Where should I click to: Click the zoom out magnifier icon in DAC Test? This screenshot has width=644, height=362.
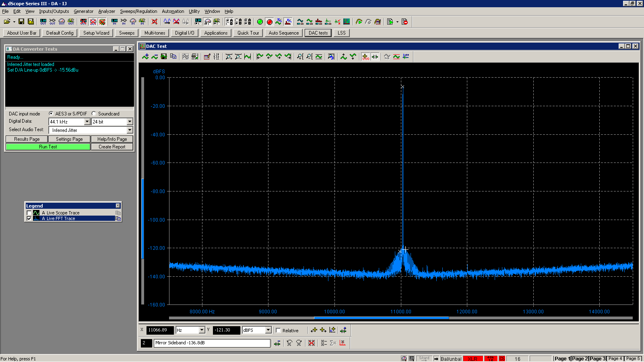coord(238,57)
